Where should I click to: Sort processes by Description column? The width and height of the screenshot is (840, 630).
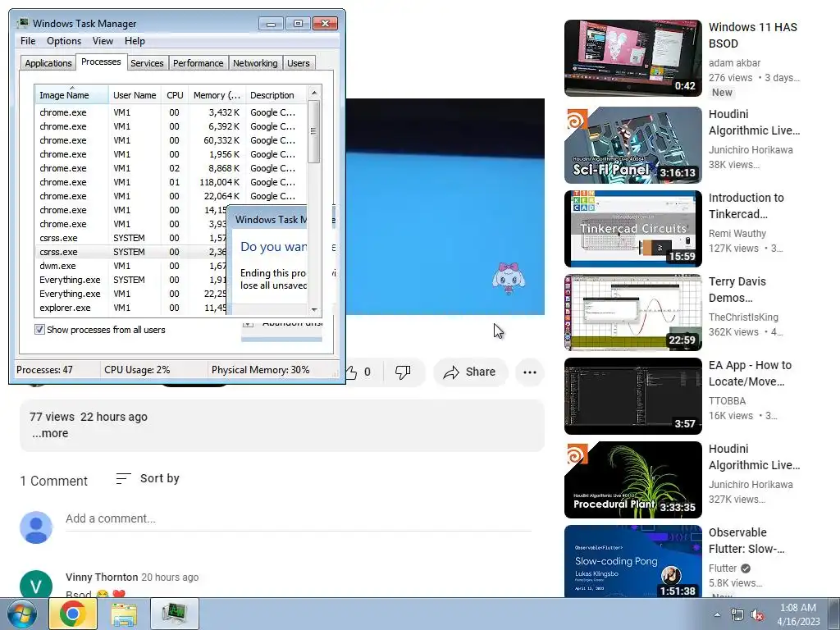coord(276,95)
